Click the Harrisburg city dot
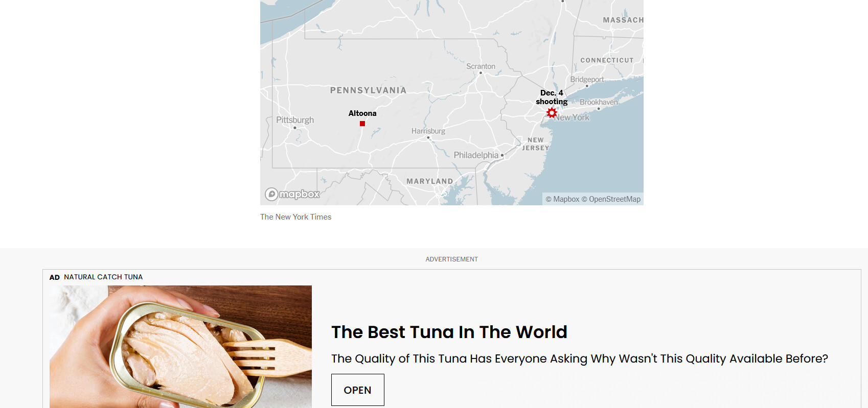This screenshot has width=868, height=408. click(428, 137)
